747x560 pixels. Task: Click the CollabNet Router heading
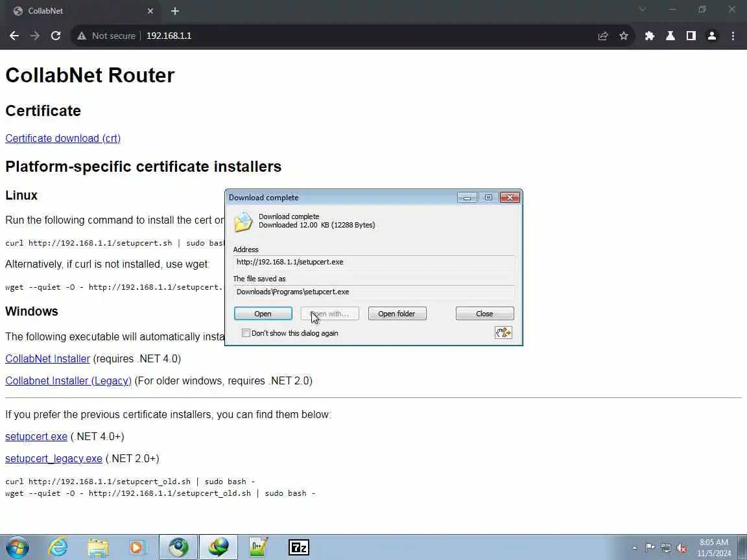pyautogui.click(x=90, y=75)
